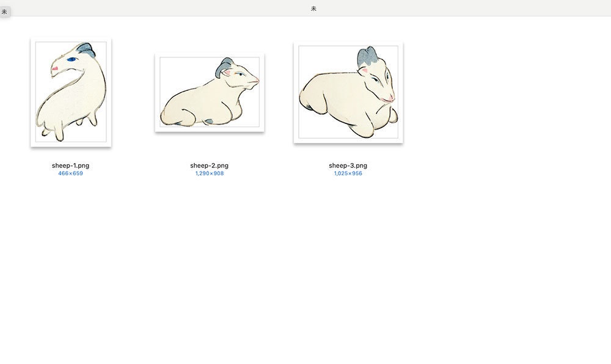Image resolution: width=611 pixels, height=364 pixels.
Task: Click the 466×659 dimensions label
Action: [70, 173]
